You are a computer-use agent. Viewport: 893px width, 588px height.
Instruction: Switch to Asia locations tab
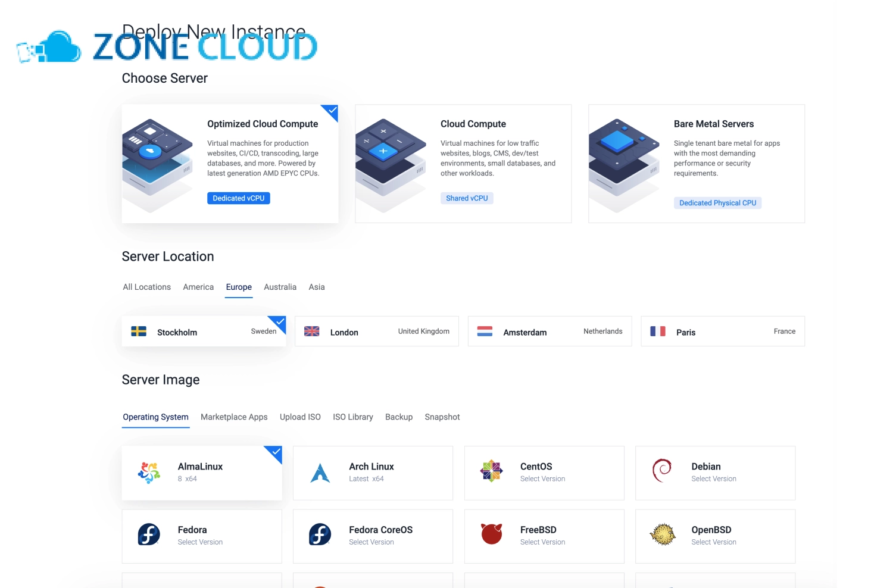click(317, 287)
